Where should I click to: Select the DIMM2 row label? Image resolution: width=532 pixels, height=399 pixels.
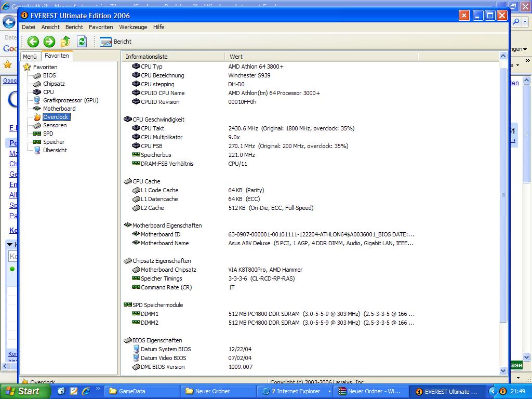(150, 323)
